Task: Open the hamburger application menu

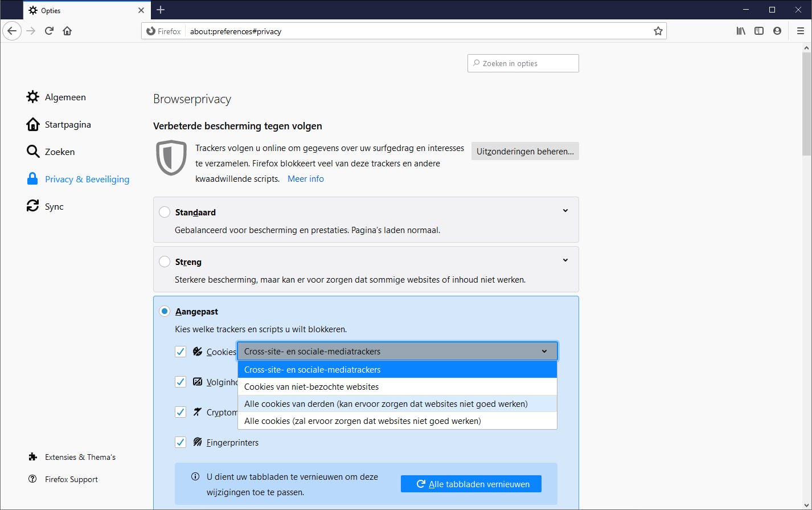Action: coord(801,31)
